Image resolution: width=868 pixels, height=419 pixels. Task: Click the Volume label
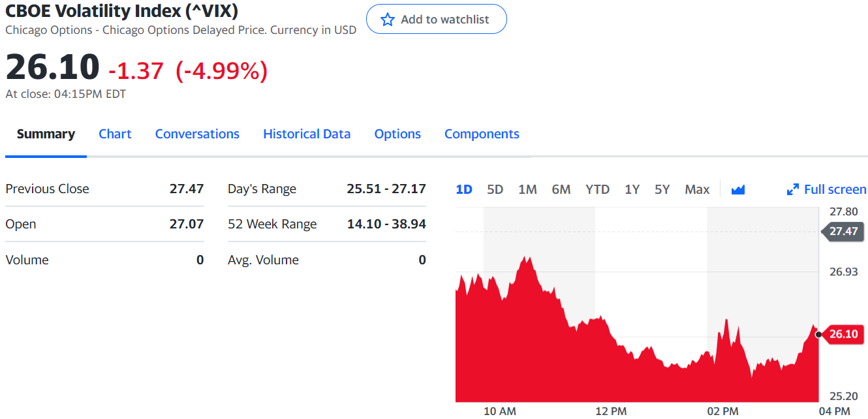click(x=27, y=260)
